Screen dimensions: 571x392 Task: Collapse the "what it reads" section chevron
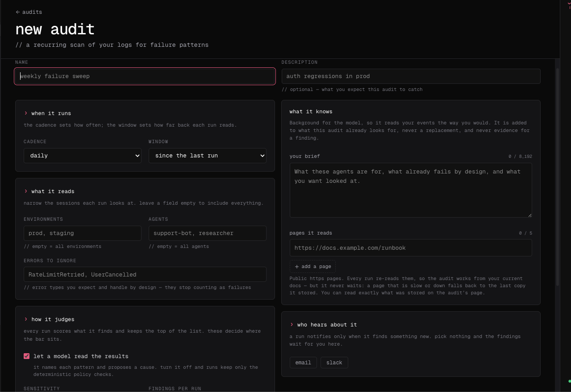click(26, 191)
